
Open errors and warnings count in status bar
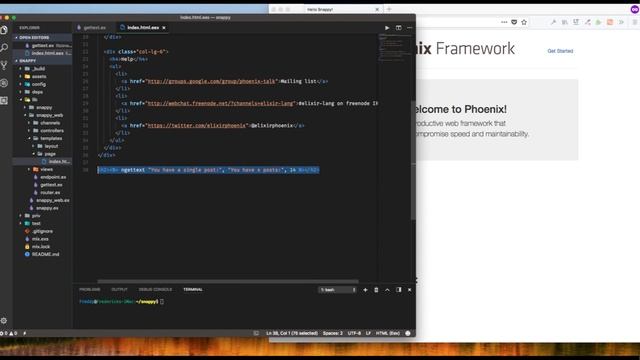click(9, 333)
